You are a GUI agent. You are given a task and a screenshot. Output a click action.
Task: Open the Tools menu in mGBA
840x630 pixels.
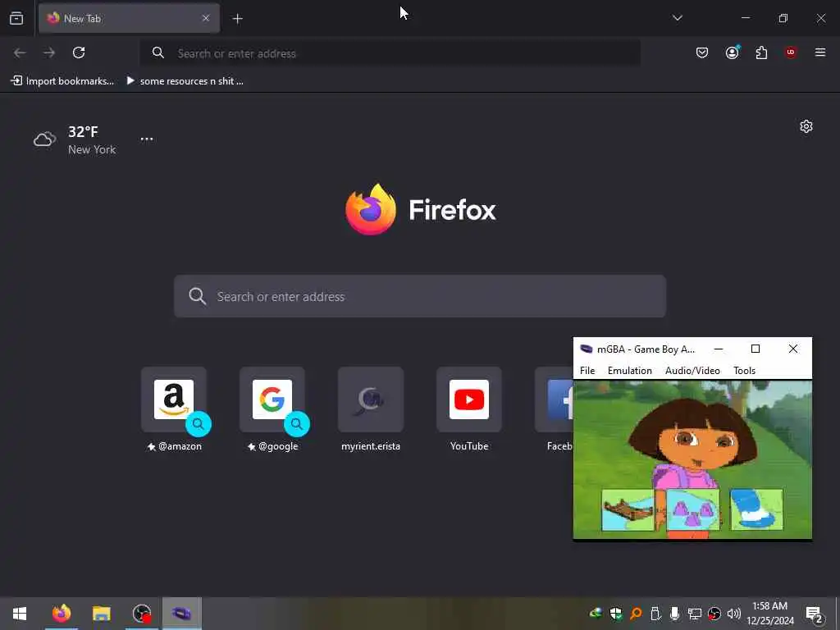(x=744, y=371)
